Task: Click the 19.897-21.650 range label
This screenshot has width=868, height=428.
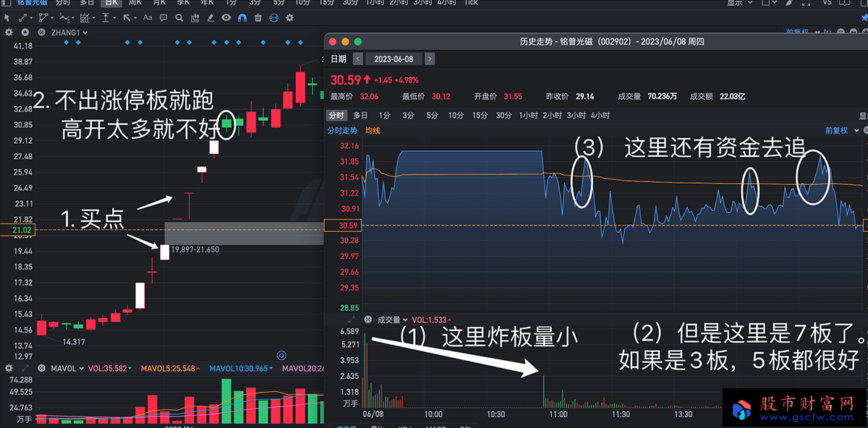Action: click(195, 249)
